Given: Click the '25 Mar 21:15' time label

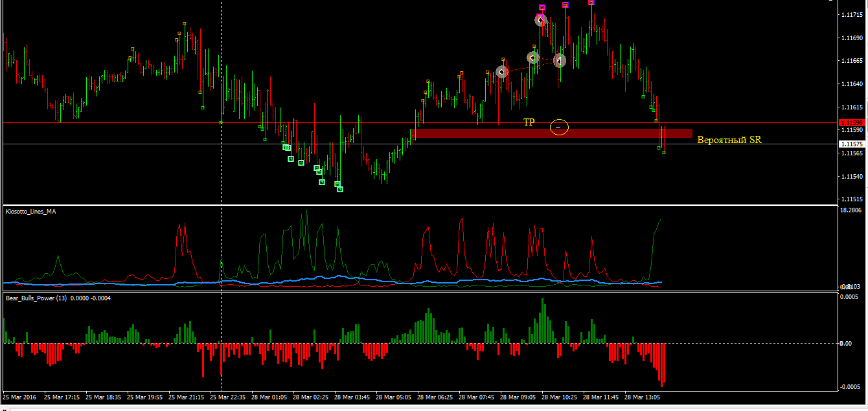Looking at the screenshot, I should coord(186,397).
